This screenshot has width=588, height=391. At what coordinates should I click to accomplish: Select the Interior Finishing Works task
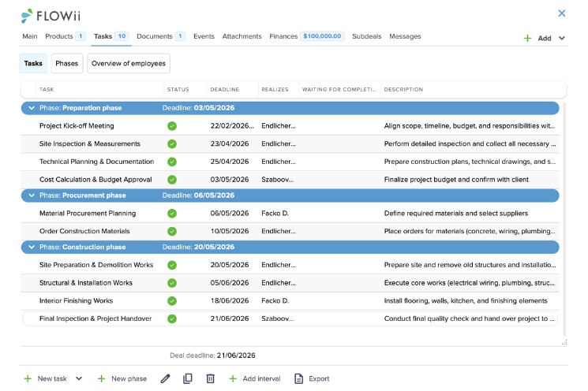click(290, 301)
